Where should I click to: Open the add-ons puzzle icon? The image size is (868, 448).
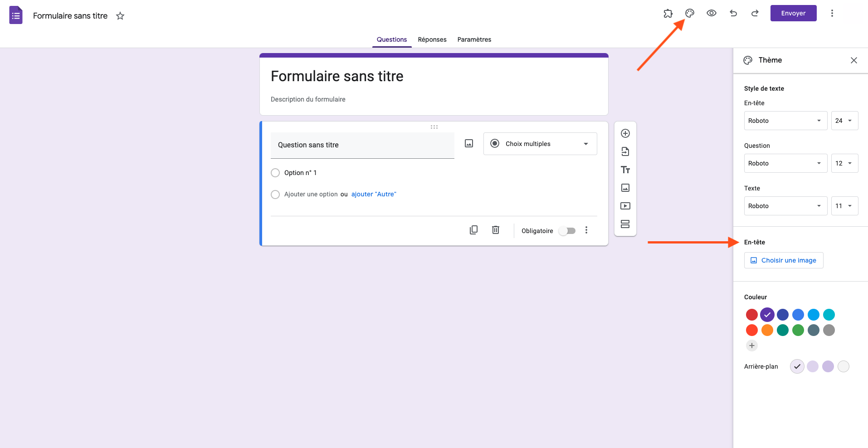pyautogui.click(x=668, y=13)
